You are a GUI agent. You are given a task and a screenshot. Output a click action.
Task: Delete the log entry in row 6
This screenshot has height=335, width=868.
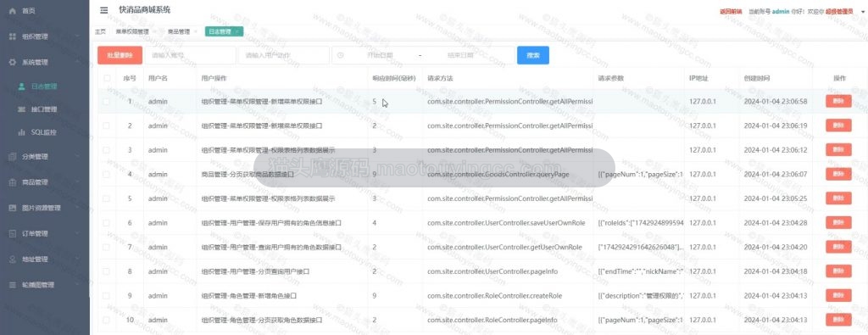(838, 222)
